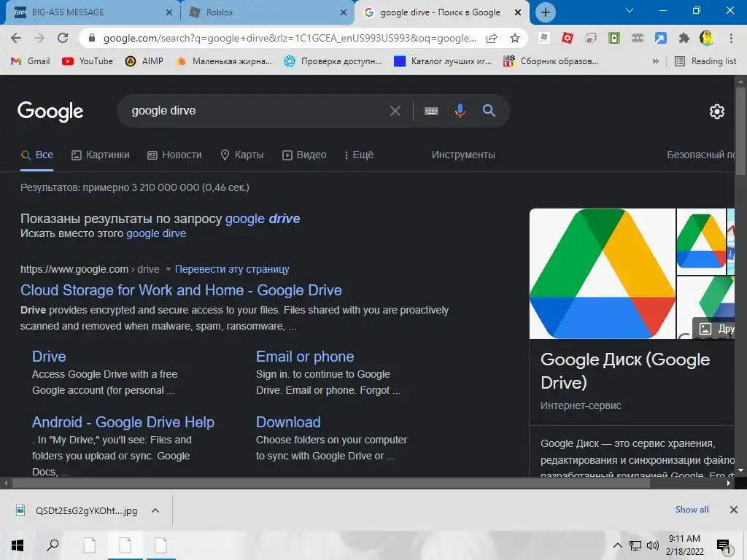This screenshot has width=747, height=560.
Task: Share this page via the address bar icon
Action: click(x=492, y=38)
